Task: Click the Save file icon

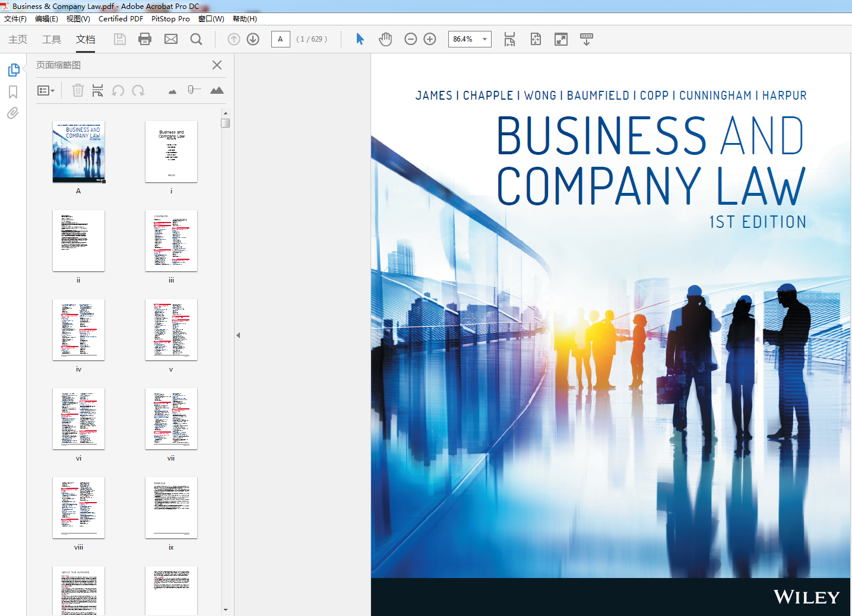Action: click(x=119, y=39)
